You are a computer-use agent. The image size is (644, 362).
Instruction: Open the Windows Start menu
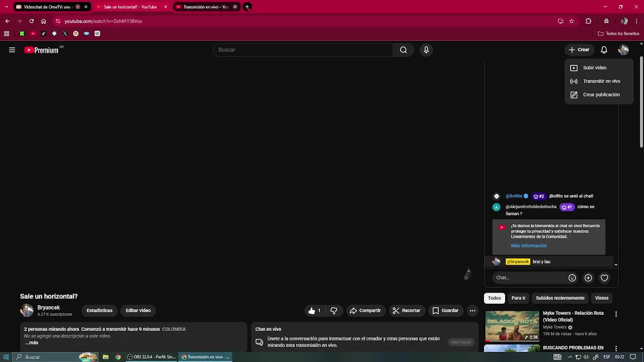point(7,357)
